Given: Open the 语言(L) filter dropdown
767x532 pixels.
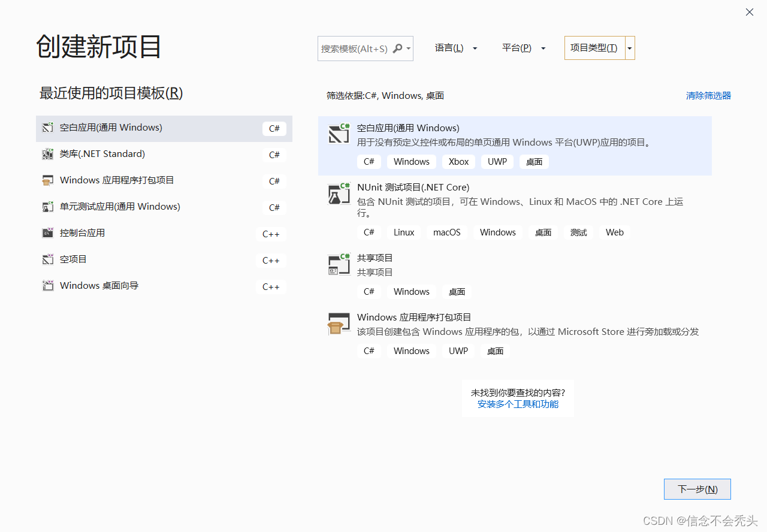Looking at the screenshot, I should (x=456, y=48).
